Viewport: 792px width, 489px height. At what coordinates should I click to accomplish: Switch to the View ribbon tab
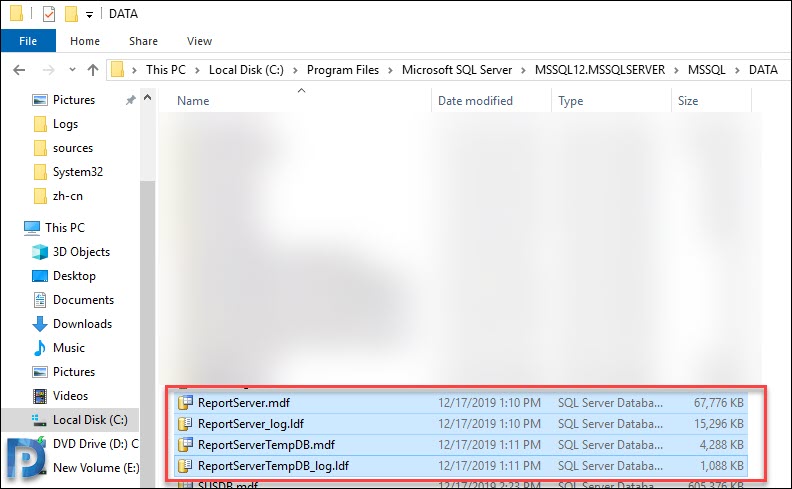tap(200, 41)
